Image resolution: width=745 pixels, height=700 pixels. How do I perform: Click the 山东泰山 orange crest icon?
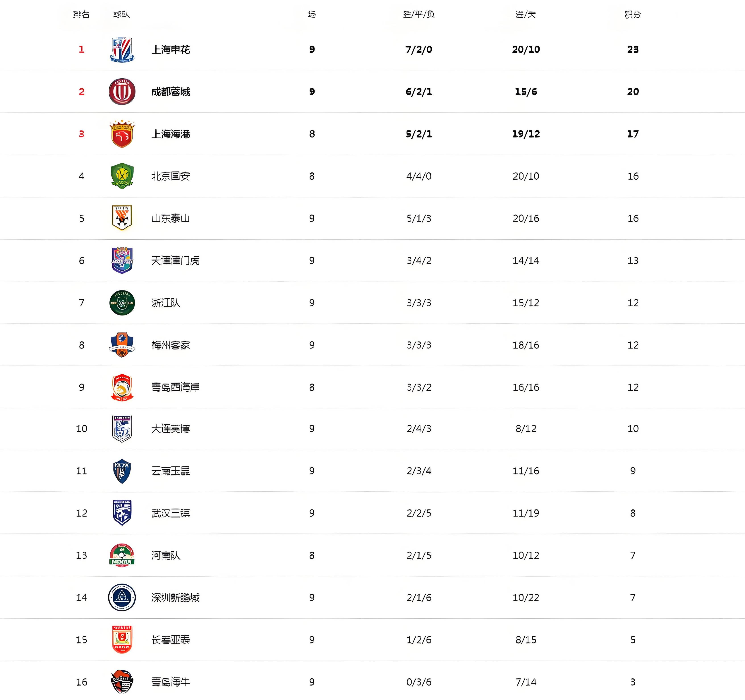[122, 218]
